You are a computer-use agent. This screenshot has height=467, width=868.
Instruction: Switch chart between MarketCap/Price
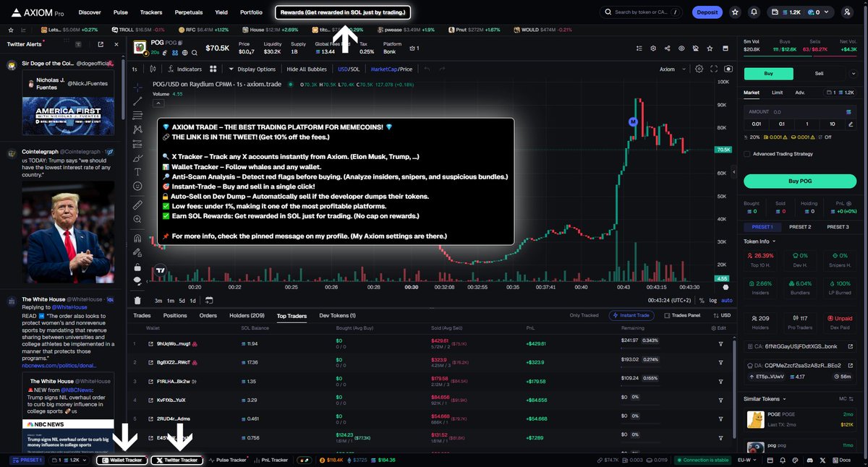pyautogui.click(x=391, y=69)
